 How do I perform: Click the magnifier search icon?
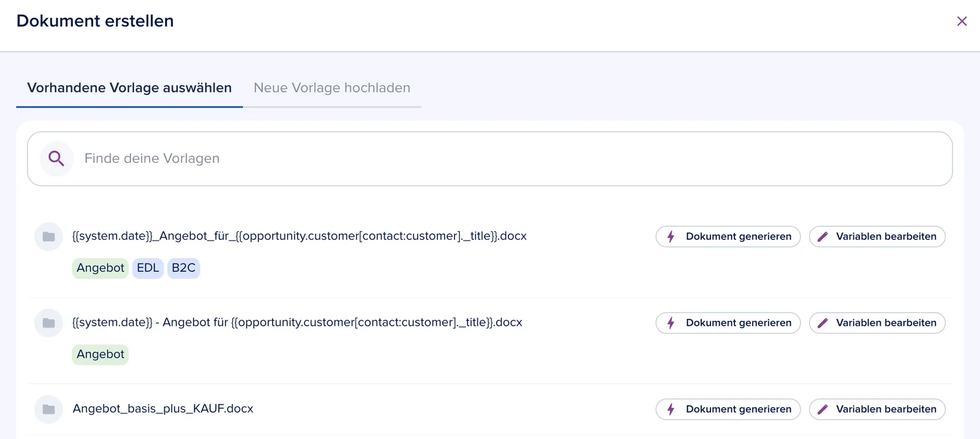tap(56, 159)
